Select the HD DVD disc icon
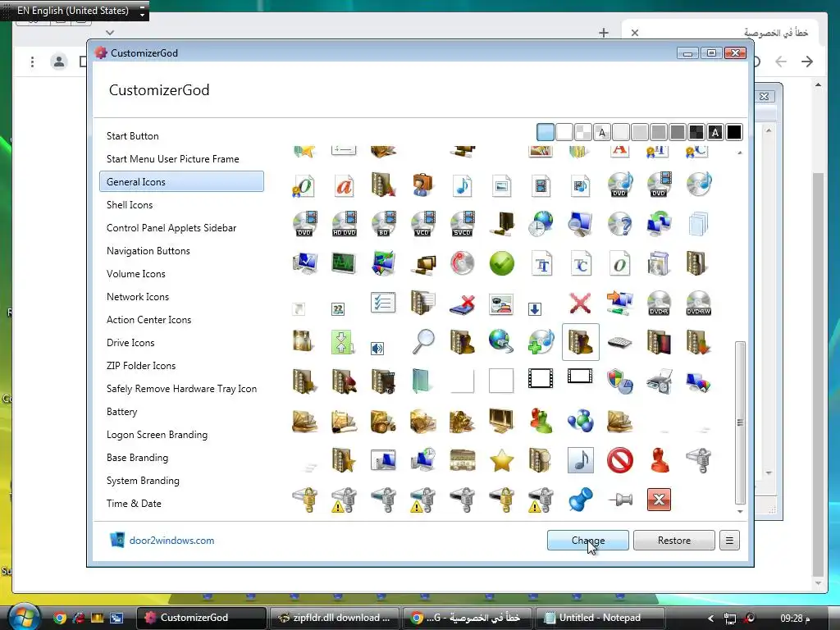The image size is (840, 630). (345, 224)
